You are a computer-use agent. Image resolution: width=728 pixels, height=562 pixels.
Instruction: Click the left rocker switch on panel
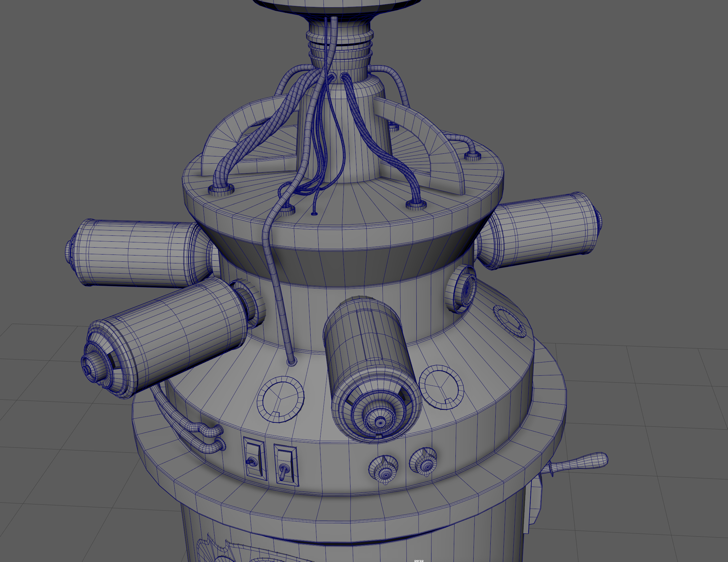coord(255,458)
